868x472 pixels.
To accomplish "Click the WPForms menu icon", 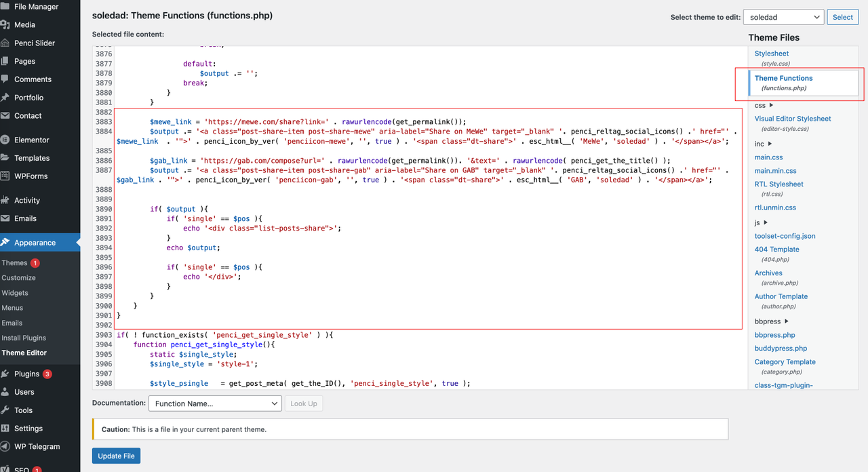I will point(5,176).
